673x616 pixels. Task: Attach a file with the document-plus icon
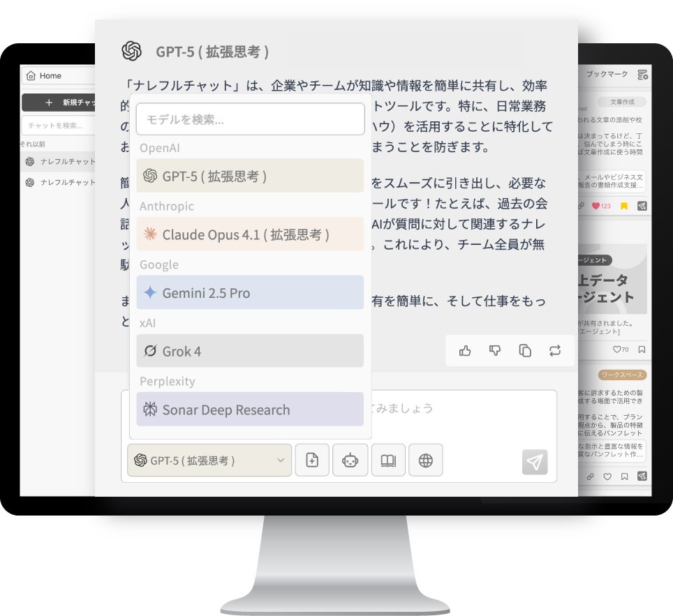(312, 460)
